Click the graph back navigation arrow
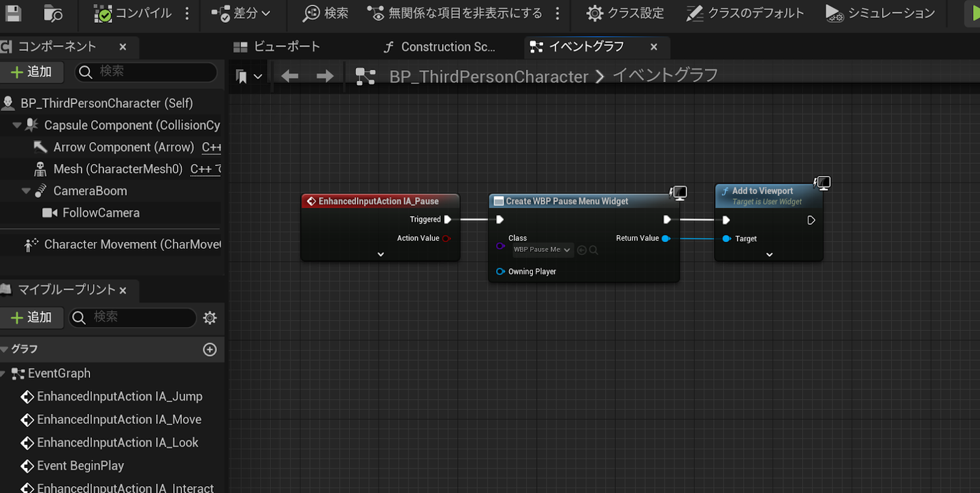The height and width of the screenshot is (493, 980). (290, 76)
